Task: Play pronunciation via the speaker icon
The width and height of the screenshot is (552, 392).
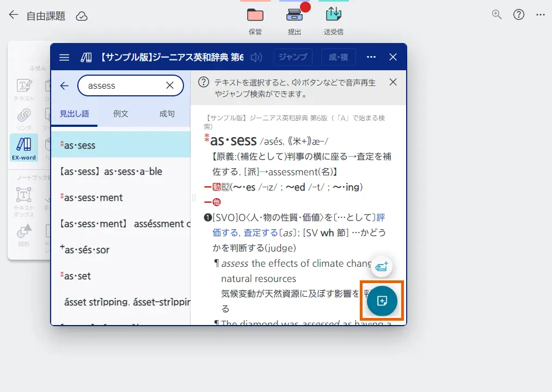Action: pyautogui.click(x=256, y=57)
